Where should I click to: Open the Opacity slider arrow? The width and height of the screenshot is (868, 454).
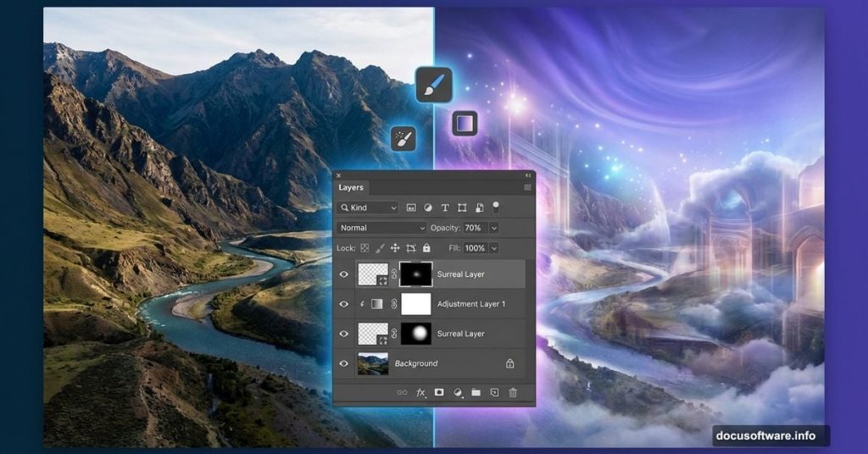pyautogui.click(x=494, y=228)
